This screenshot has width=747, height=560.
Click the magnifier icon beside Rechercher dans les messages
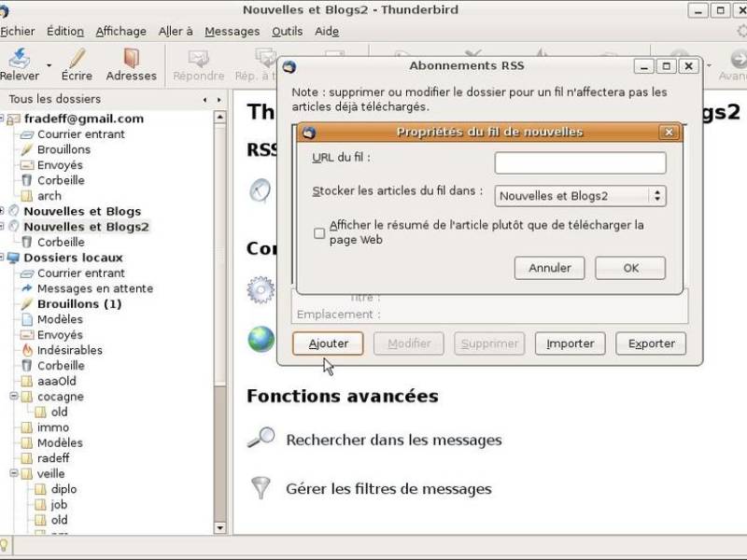point(261,438)
